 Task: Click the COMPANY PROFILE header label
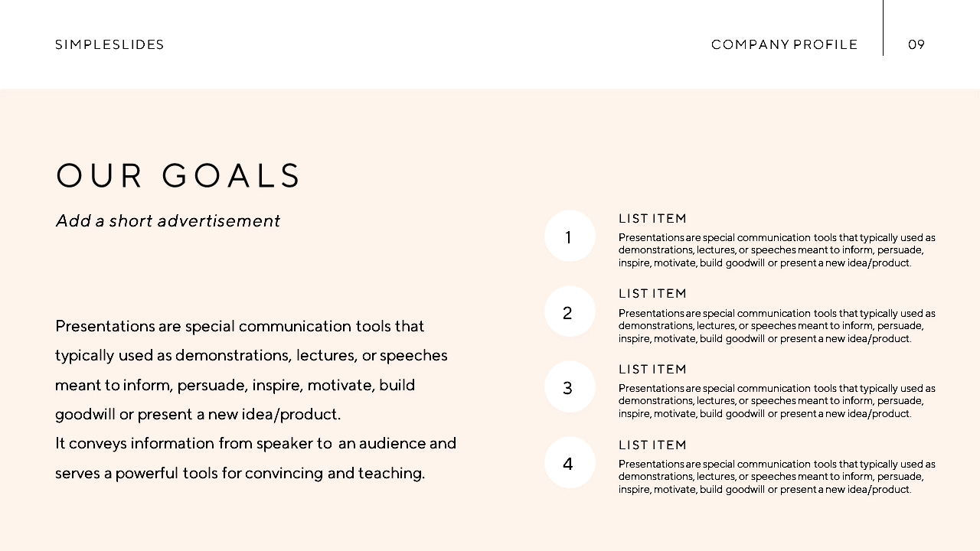click(x=785, y=44)
